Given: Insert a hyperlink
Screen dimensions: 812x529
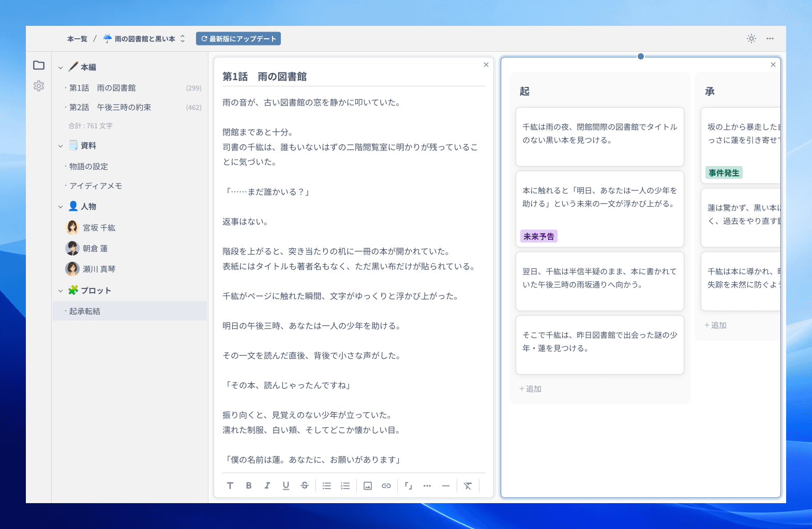Looking at the screenshot, I should click(386, 486).
